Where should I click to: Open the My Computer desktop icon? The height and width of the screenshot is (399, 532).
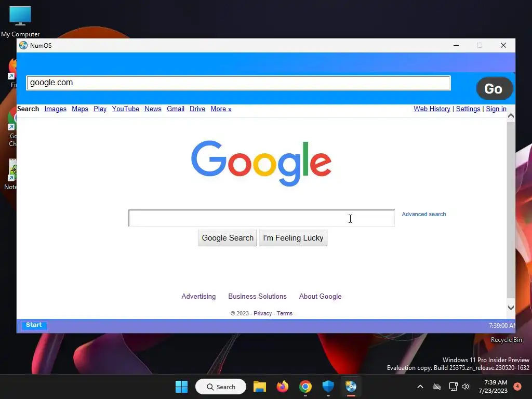(x=20, y=21)
